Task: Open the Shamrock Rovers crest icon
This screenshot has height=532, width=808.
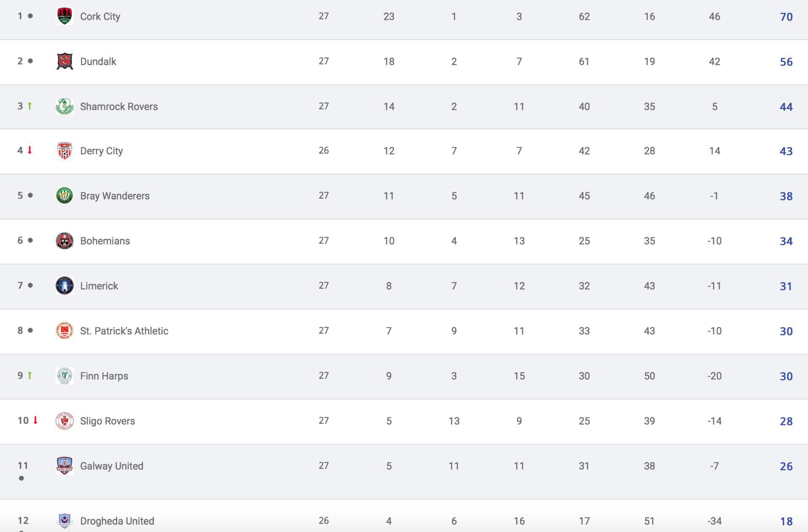Action: click(x=64, y=106)
